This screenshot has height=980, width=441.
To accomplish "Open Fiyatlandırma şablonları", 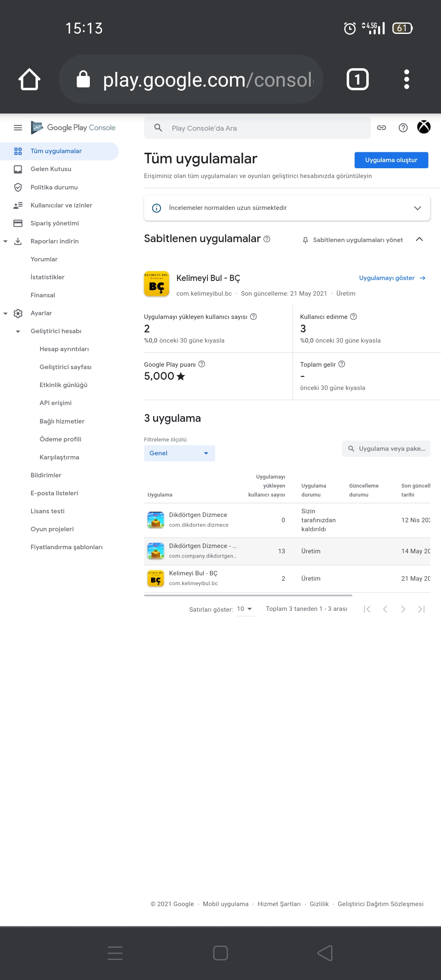I will point(67,547).
